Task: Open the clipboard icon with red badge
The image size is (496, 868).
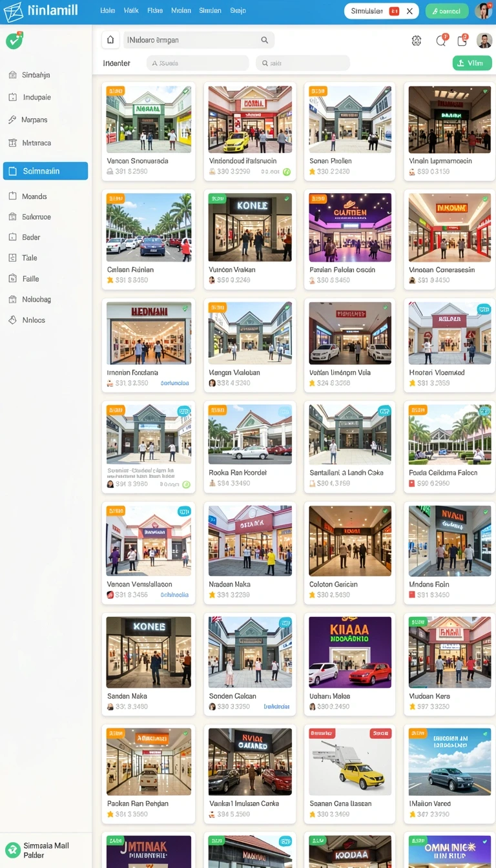Action: [x=462, y=41]
